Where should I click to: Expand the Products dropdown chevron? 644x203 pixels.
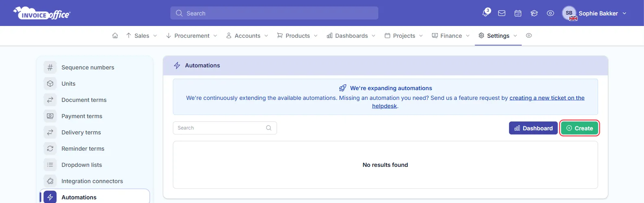click(316, 36)
